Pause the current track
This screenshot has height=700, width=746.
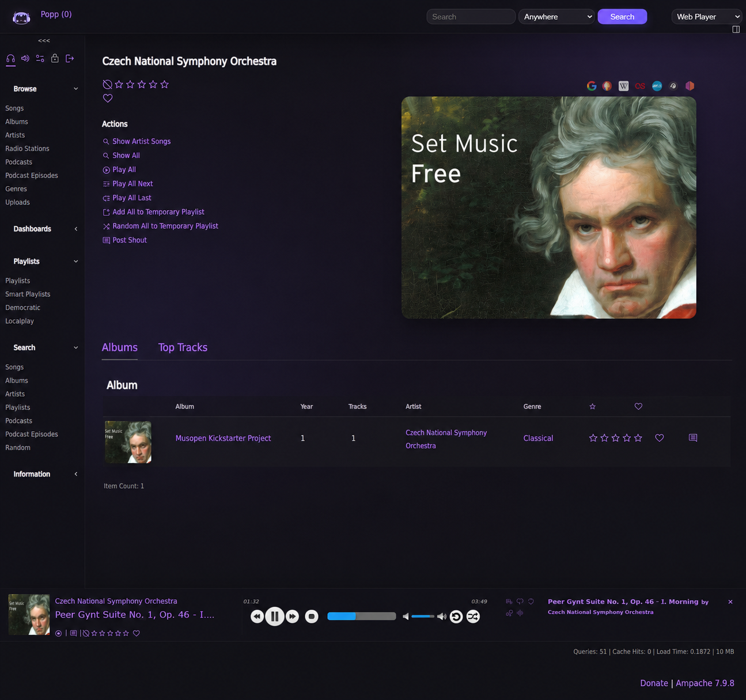(275, 616)
